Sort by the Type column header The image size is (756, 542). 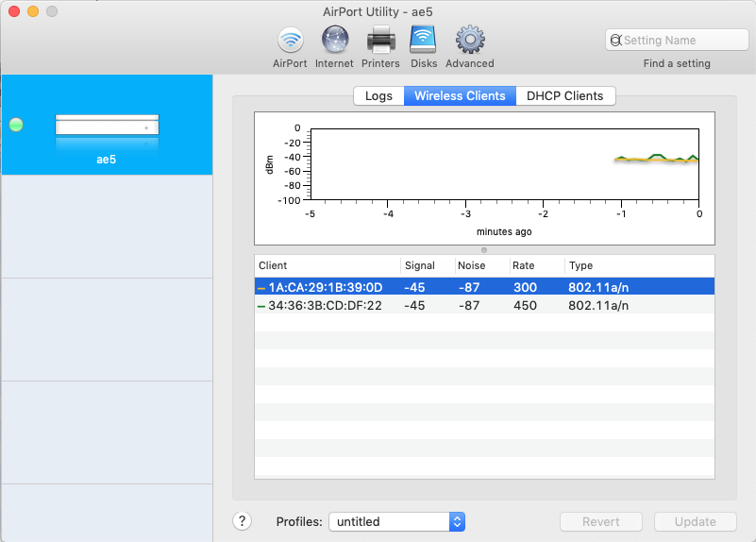(639, 265)
